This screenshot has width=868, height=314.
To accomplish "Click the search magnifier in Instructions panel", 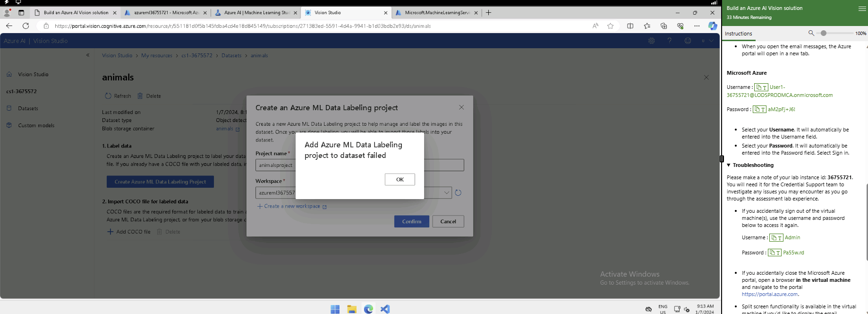I will pos(811,33).
